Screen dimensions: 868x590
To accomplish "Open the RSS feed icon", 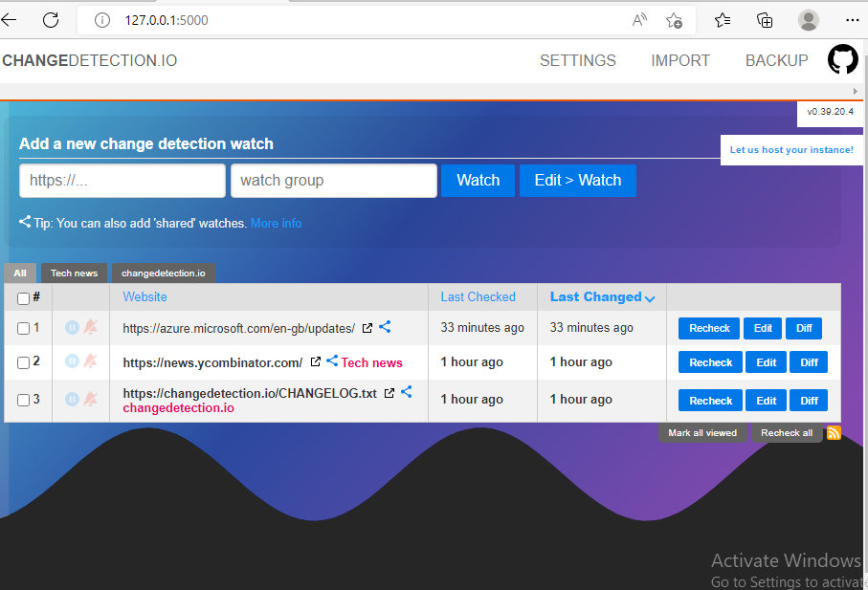I will [x=834, y=433].
